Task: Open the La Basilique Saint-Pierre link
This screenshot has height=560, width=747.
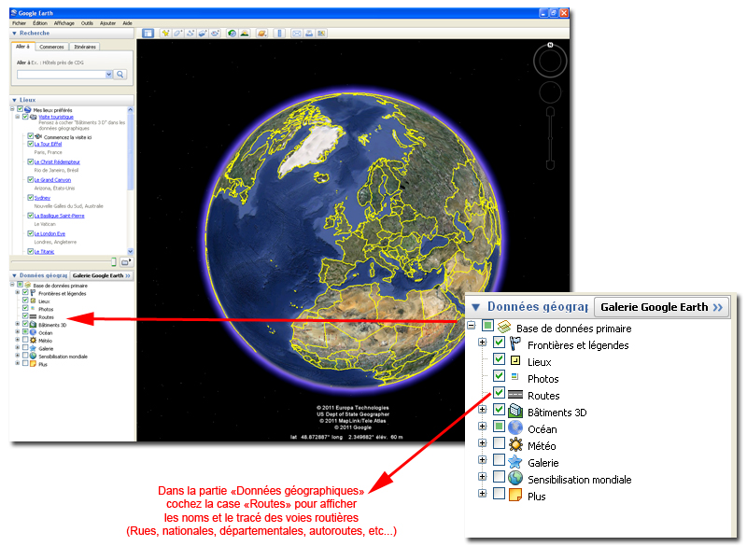Action: (59, 216)
